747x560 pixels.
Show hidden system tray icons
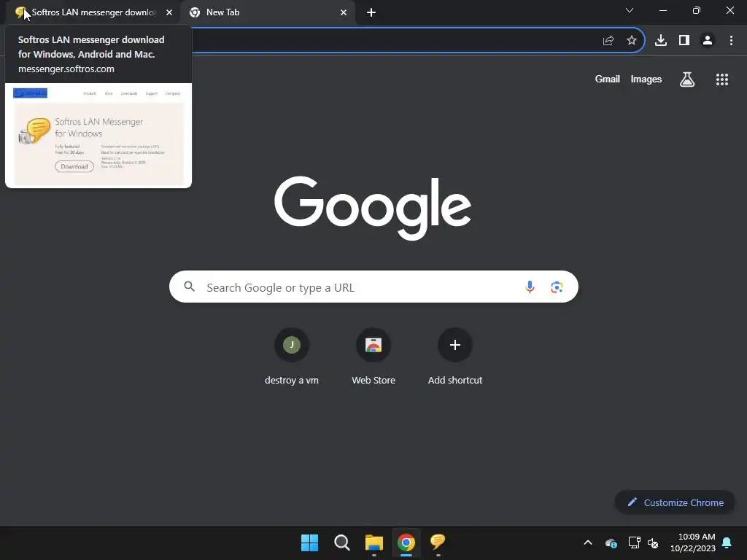tap(588, 542)
